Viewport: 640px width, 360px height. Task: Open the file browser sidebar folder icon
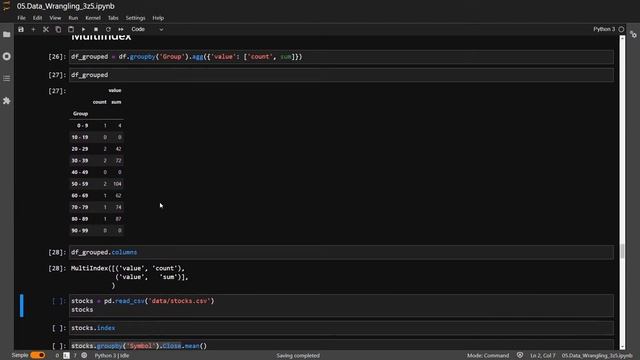click(7, 35)
